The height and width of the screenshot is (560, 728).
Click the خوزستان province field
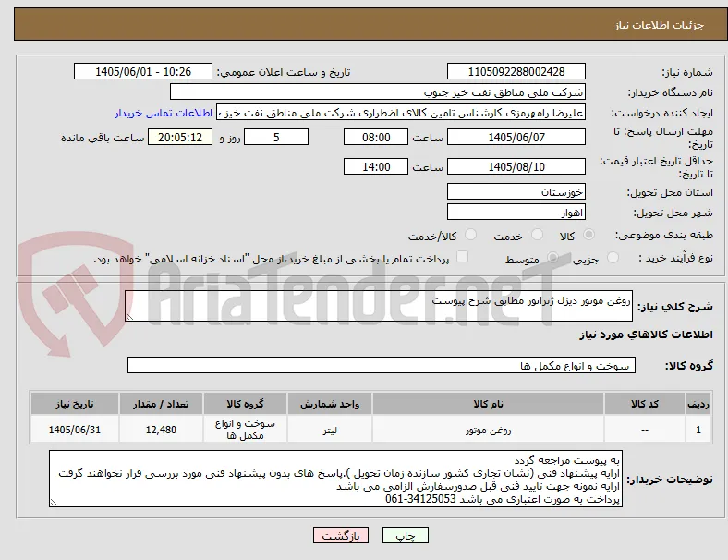click(x=516, y=192)
